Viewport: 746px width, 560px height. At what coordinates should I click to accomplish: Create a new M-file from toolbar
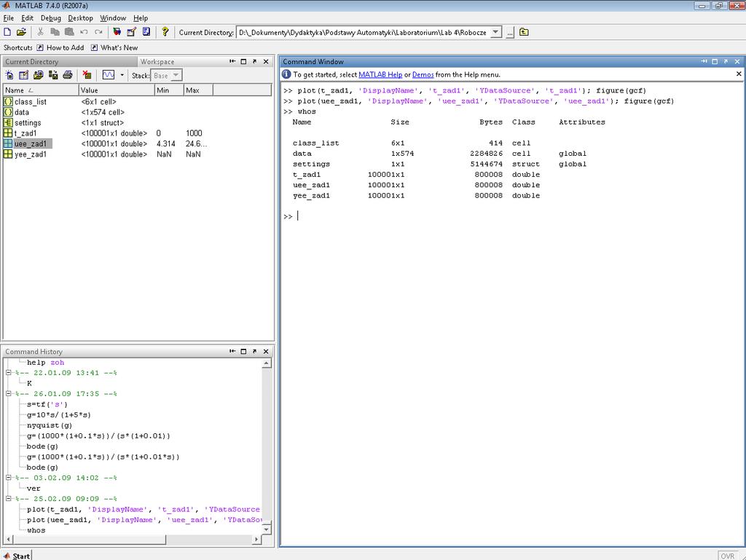pyautogui.click(x=7, y=32)
